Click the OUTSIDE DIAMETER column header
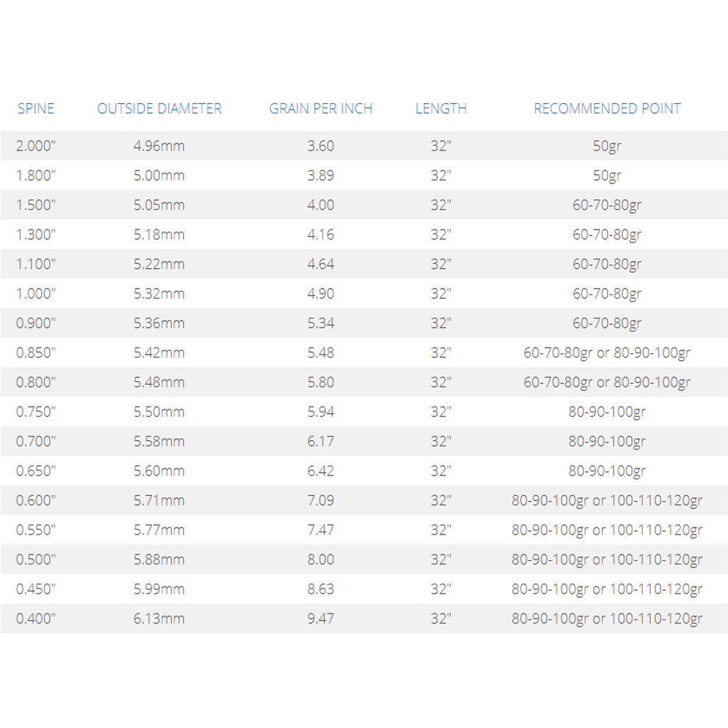Viewport: 728px width, 728px height. pos(159,109)
